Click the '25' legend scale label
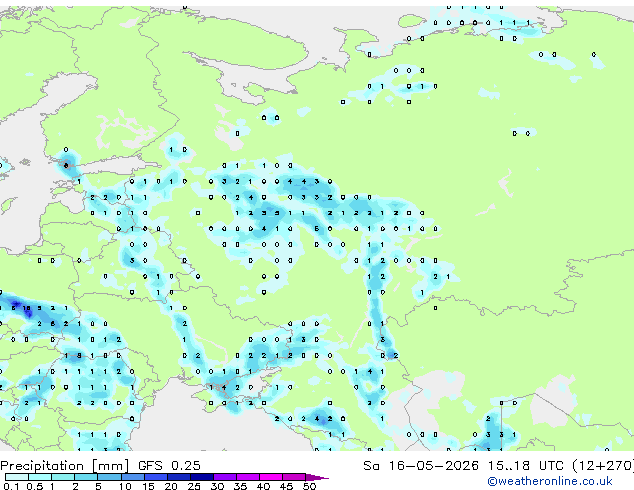 tap(194, 486)
